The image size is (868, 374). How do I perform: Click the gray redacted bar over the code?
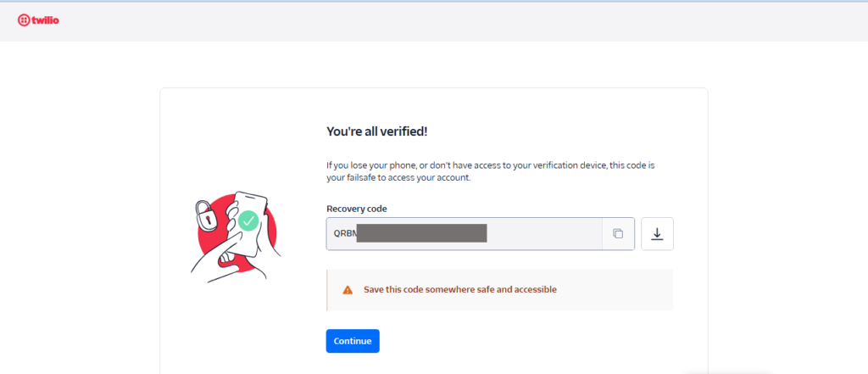tap(421, 233)
